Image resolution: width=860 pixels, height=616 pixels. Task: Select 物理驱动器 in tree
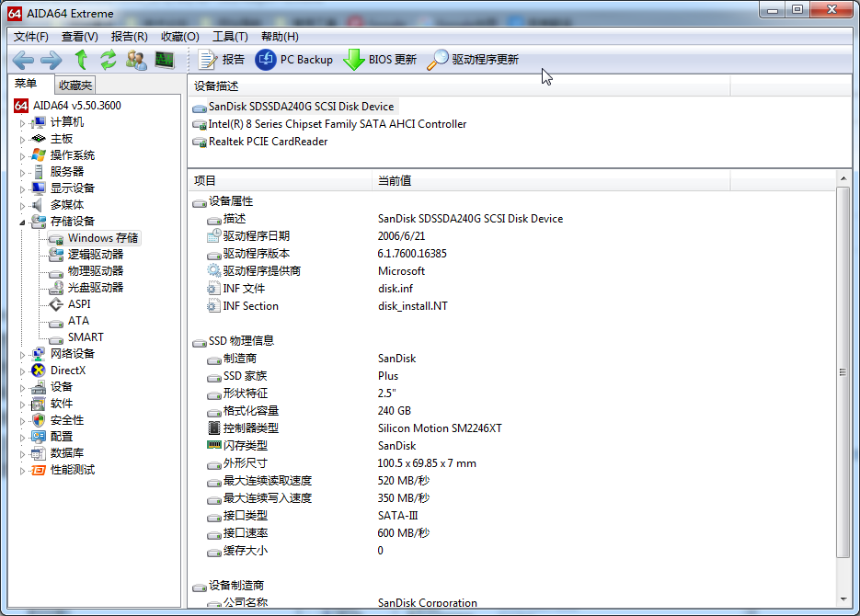coord(96,270)
